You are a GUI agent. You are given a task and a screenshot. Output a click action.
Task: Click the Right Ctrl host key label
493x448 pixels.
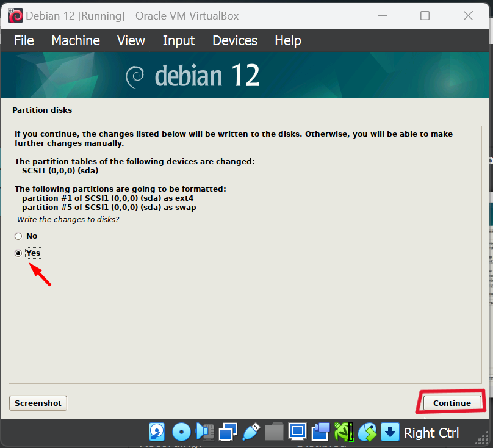[x=431, y=433]
